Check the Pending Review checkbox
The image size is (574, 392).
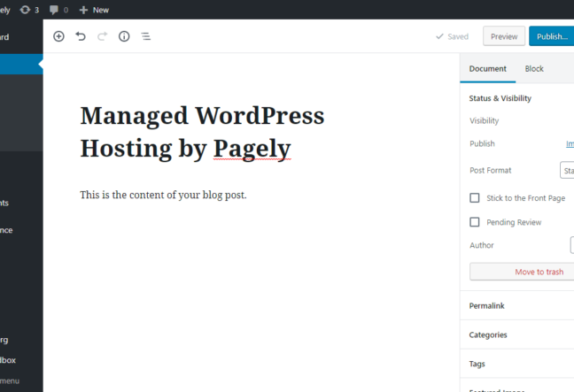(x=475, y=222)
